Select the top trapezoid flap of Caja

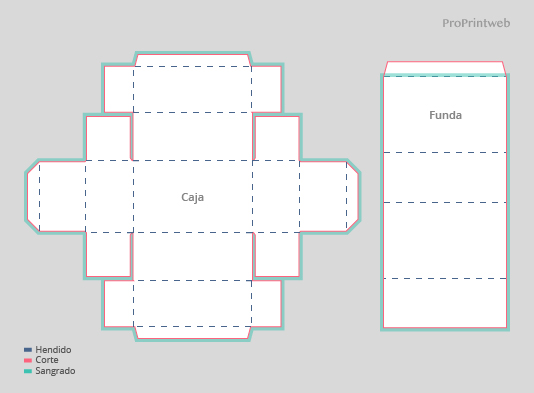tap(193, 60)
